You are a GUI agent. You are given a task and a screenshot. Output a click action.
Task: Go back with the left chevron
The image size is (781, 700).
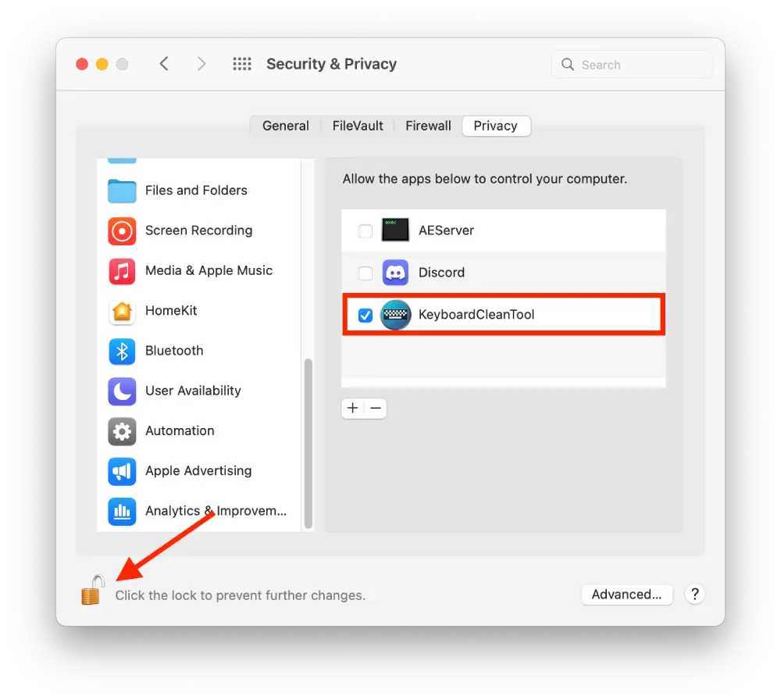pos(164,64)
